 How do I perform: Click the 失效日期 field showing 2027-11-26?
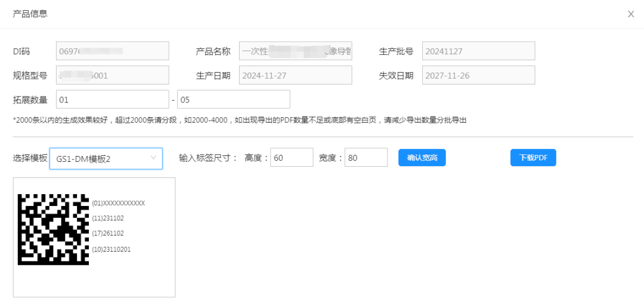(478, 75)
